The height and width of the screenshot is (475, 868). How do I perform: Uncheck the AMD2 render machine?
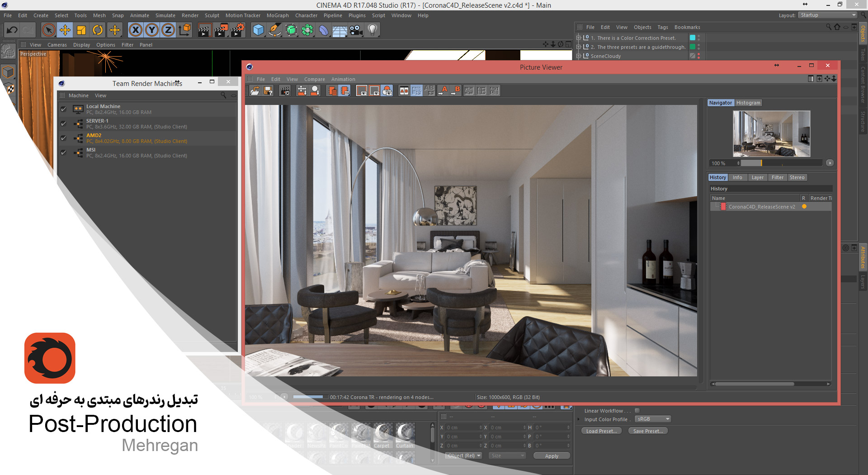pyautogui.click(x=64, y=138)
